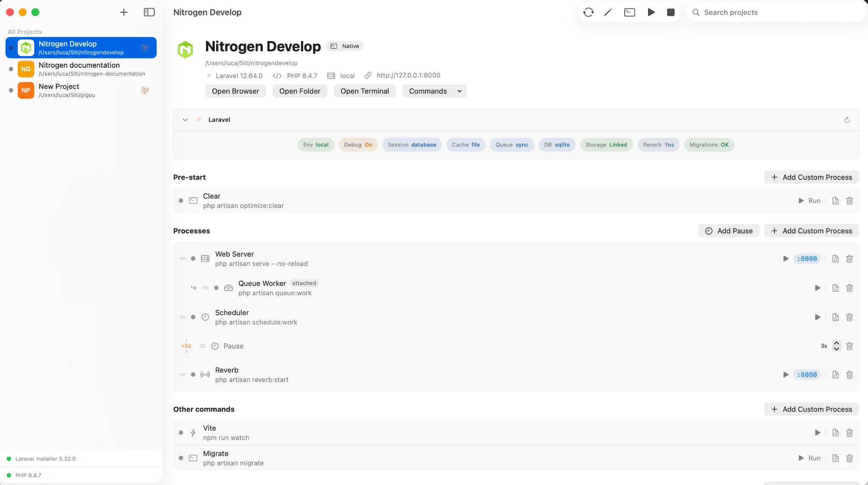Select New Project in sidebar
This screenshot has height=485, width=868.
click(81, 90)
